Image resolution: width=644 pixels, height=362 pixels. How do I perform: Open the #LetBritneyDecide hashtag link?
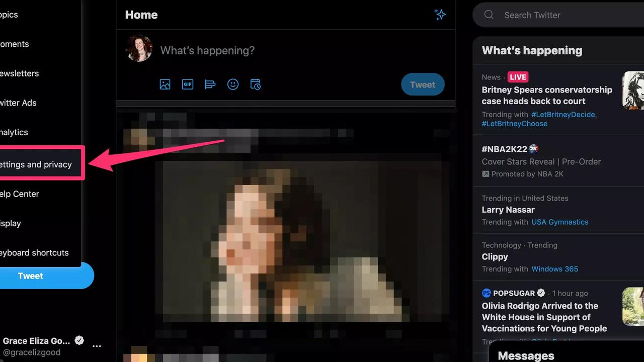point(563,114)
